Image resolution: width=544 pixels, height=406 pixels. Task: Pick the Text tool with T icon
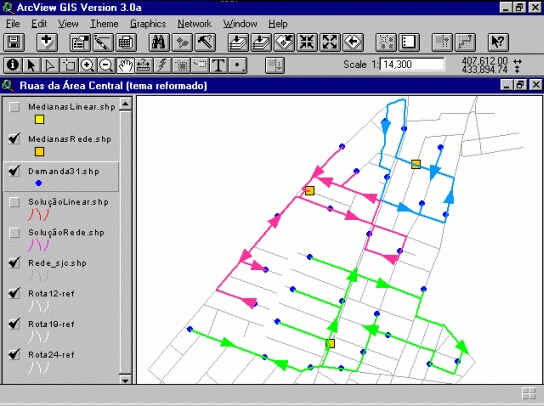coord(218,65)
